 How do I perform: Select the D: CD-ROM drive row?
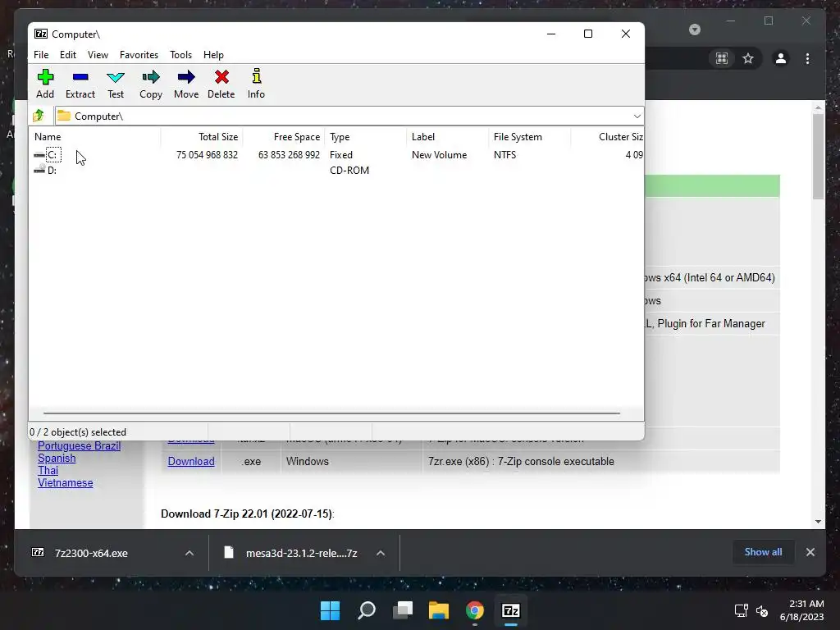point(336,171)
